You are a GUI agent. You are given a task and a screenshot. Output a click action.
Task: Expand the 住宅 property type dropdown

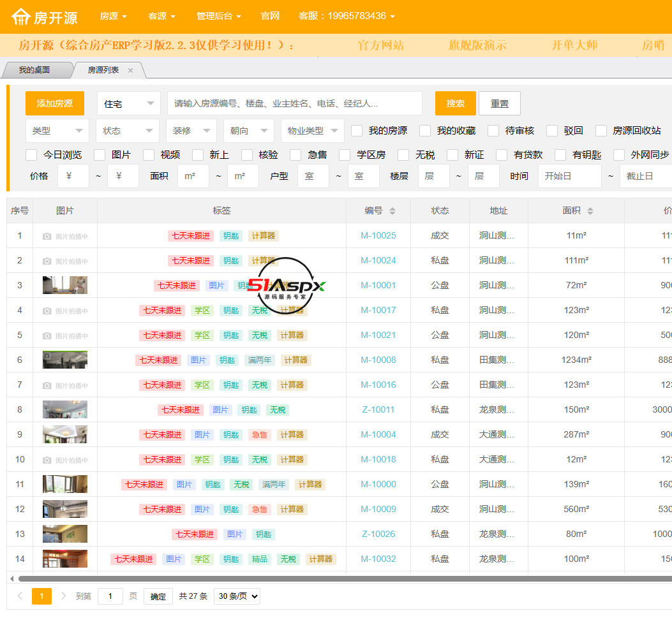point(129,103)
